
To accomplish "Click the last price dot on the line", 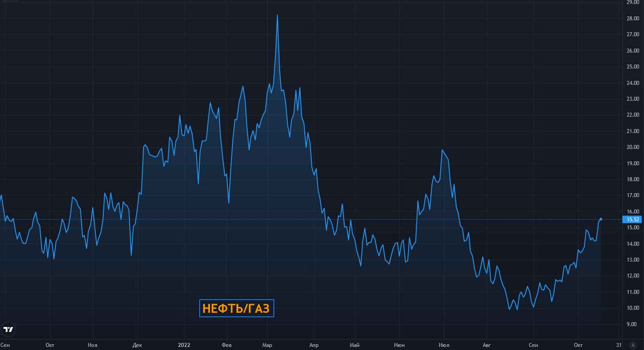I will pos(601,219).
